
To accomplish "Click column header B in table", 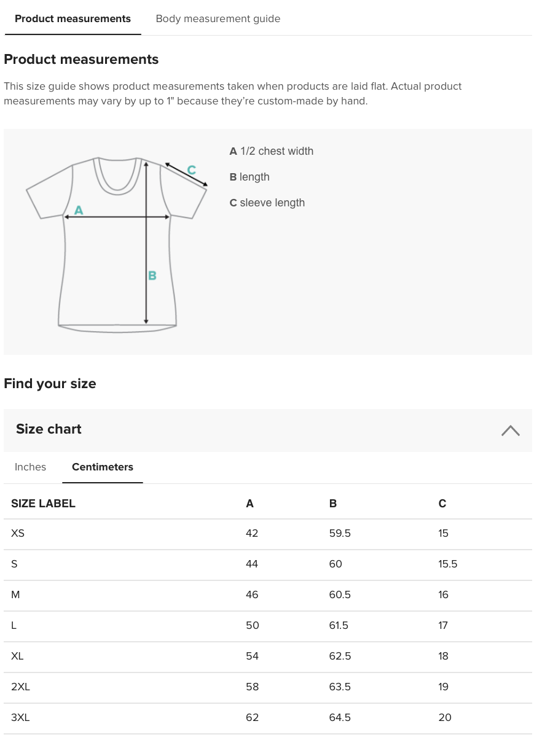I will pyautogui.click(x=333, y=504).
